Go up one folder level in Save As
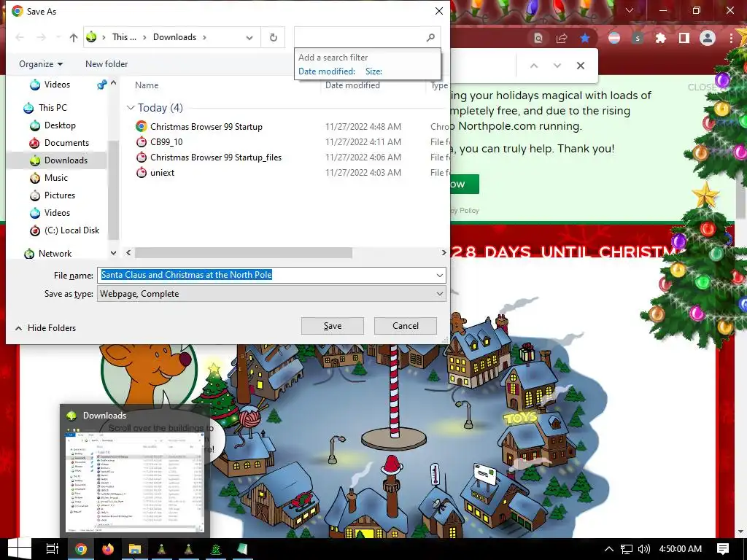The height and width of the screenshot is (560, 747). click(x=74, y=38)
